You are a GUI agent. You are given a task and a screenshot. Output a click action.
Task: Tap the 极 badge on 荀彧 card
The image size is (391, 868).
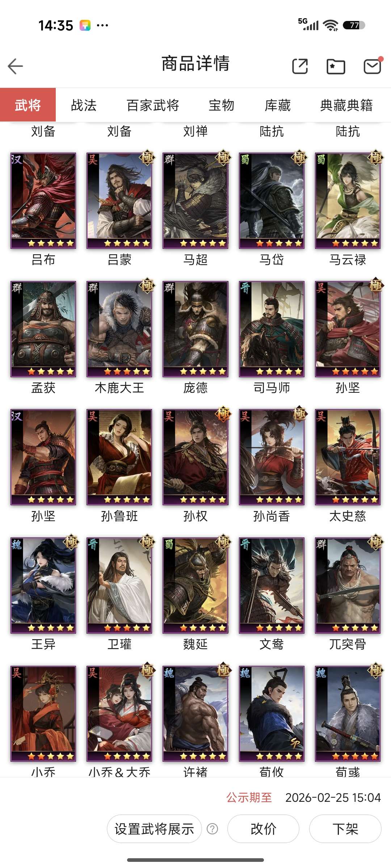point(375,670)
